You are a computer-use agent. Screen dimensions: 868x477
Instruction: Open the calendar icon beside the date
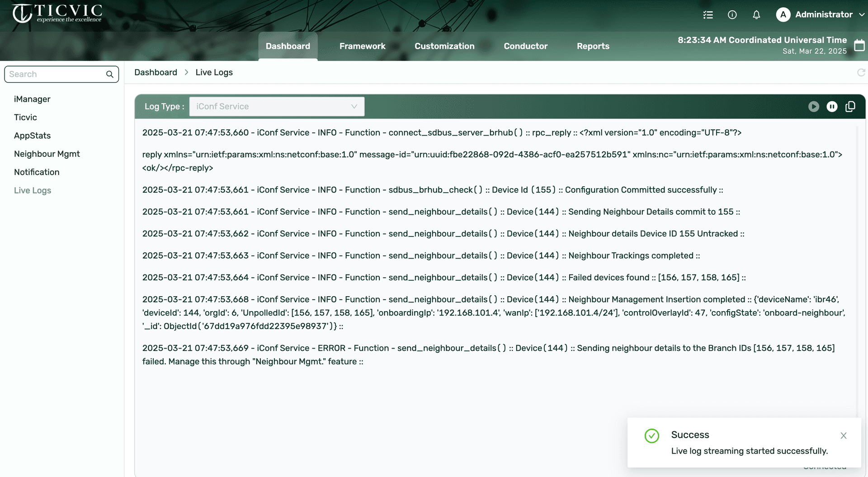pyautogui.click(x=859, y=45)
